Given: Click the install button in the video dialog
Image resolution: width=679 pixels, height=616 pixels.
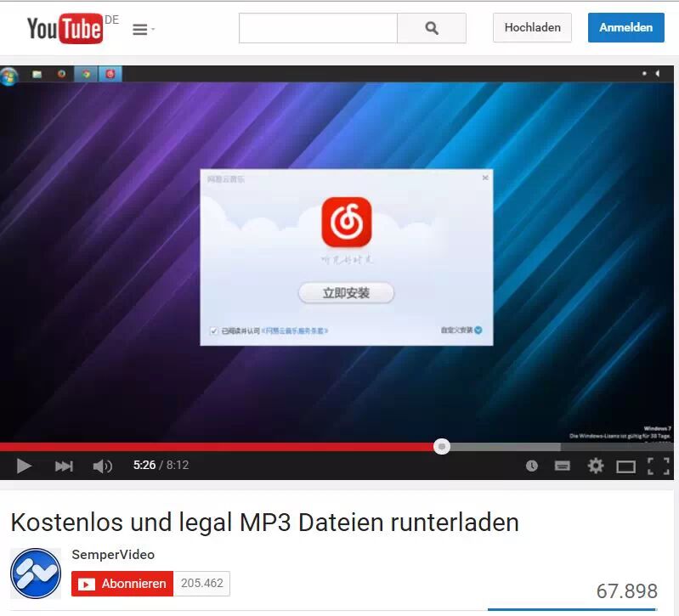Looking at the screenshot, I should click(346, 293).
